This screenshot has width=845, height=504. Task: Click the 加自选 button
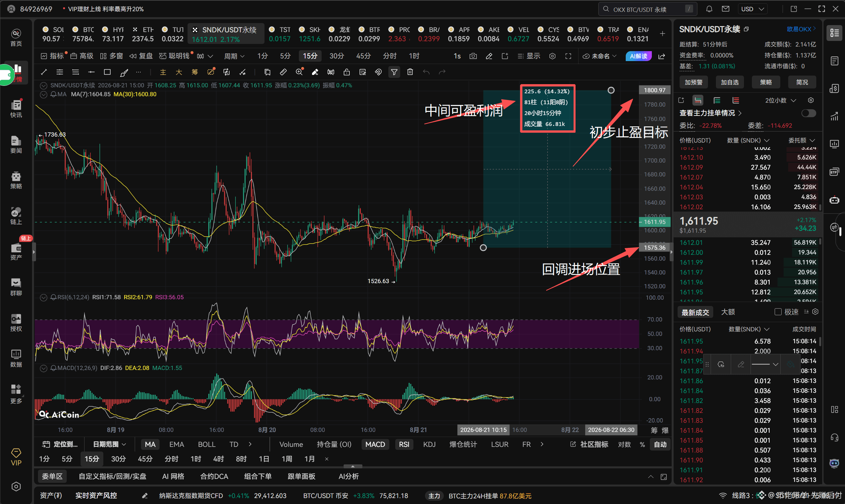coord(730,82)
